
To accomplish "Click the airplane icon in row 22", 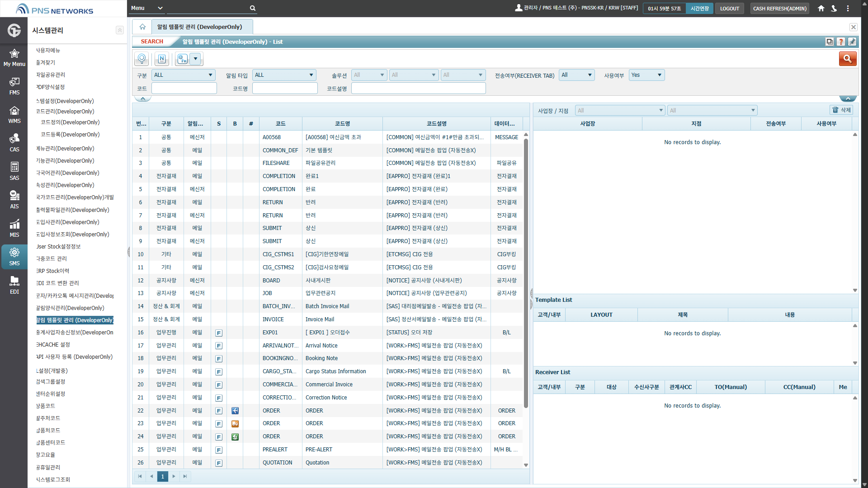I will 235,411.
